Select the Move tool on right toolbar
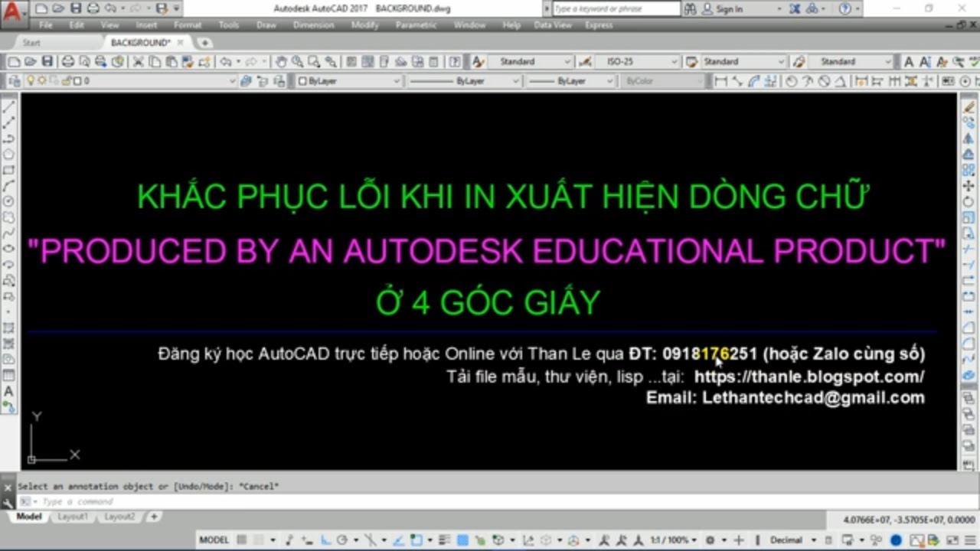 click(969, 186)
